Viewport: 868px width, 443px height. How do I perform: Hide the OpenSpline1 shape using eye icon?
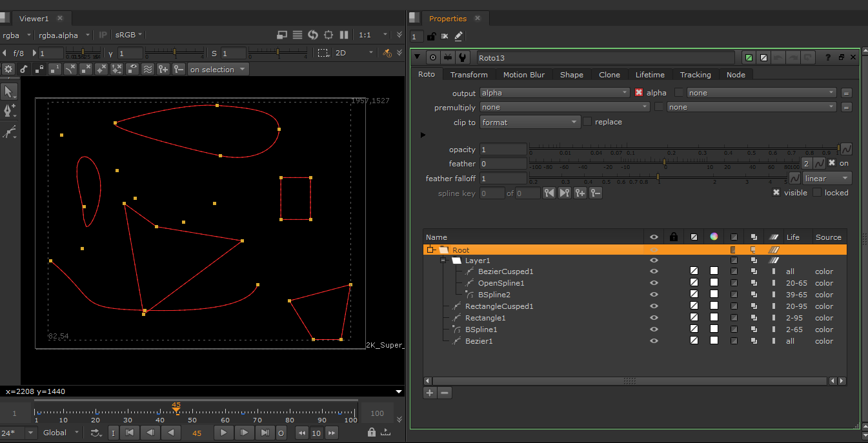coord(654,283)
